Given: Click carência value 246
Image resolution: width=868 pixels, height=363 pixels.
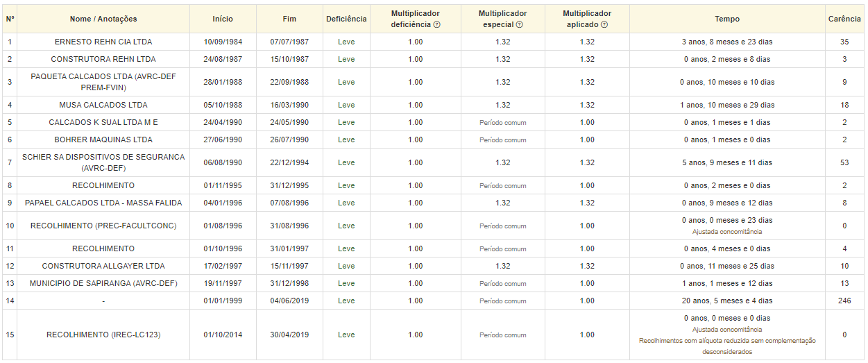Looking at the screenshot, I should [844, 301].
